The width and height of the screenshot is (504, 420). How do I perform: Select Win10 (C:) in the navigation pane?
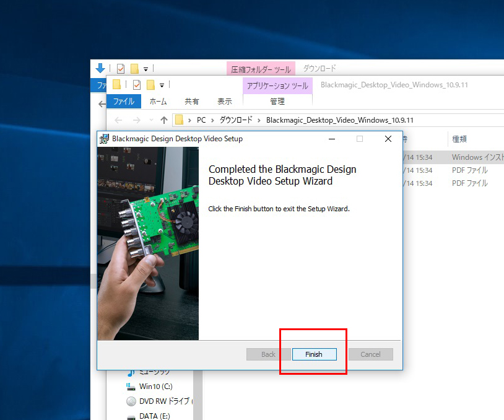(x=155, y=386)
